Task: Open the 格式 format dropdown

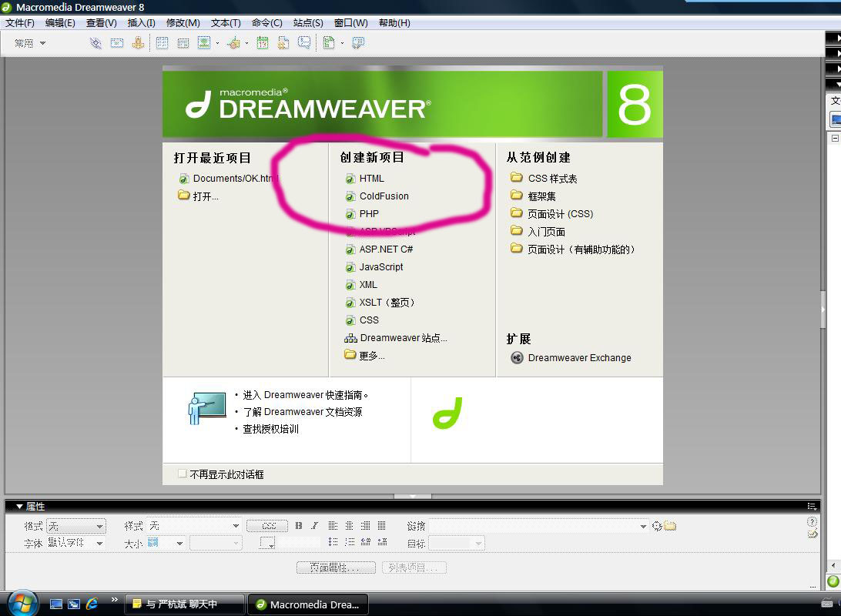Action: pos(76,526)
